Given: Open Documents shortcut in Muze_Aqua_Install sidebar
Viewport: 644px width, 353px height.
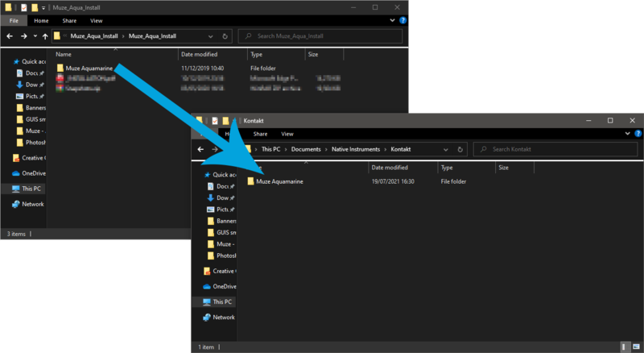Looking at the screenshot, I should coord(31,73).
